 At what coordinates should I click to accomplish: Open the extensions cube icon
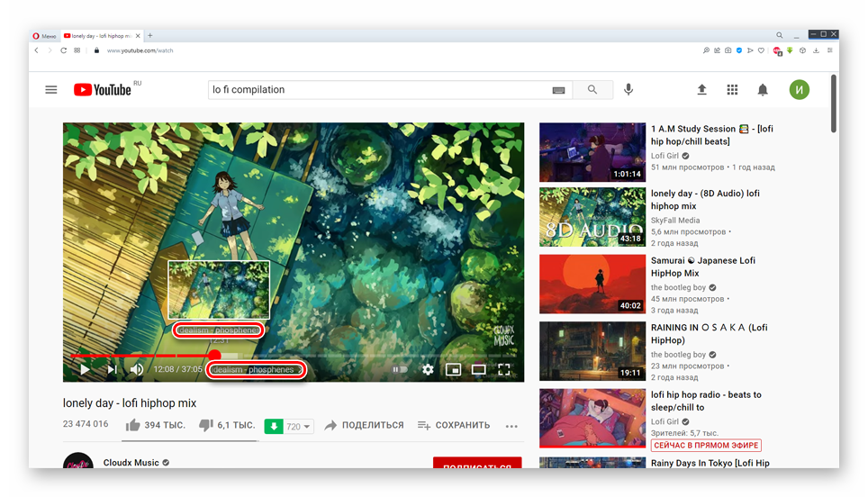tap(802, 50)
